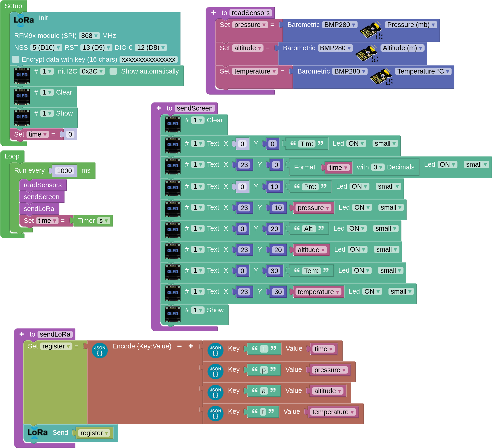This screenshot has height=448, width=492.
Task: Click the sendLoRa call block in Loop
Action: (x=39, y=208)
